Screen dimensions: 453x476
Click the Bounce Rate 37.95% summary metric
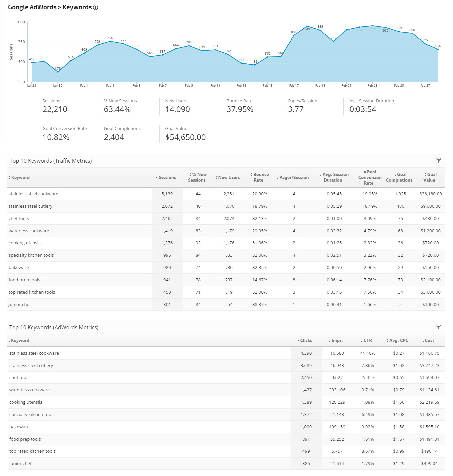click(x=240, y=109)
